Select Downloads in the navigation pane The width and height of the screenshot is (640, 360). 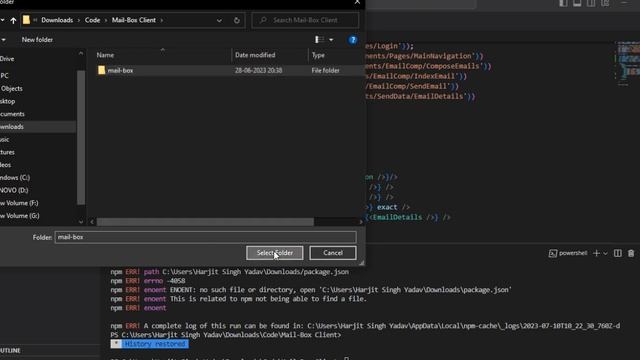[x=38, y=127]
